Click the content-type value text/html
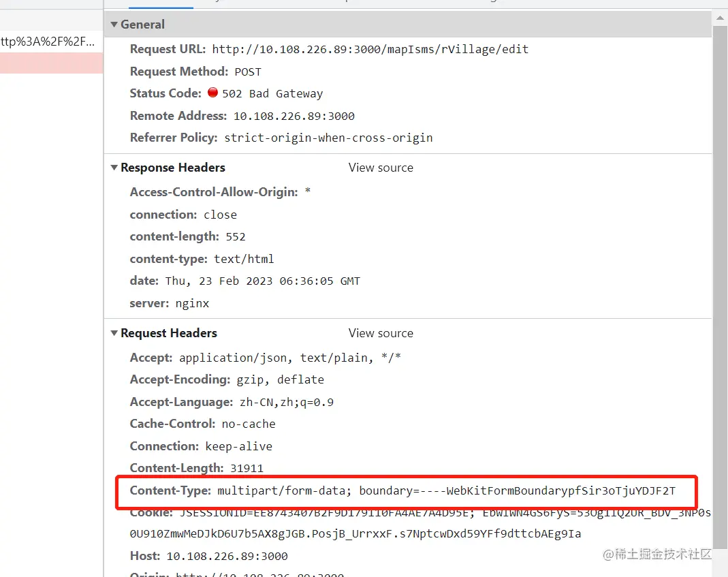Image resolution: width=728 pixels, height=577 pixels. (x=244, y=260)
